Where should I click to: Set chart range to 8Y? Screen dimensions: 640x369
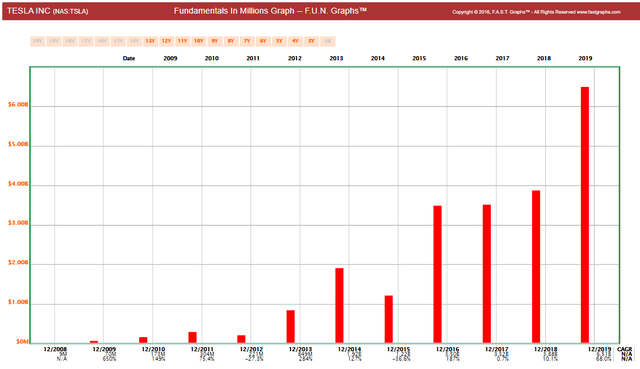click(x=231, y=41)
